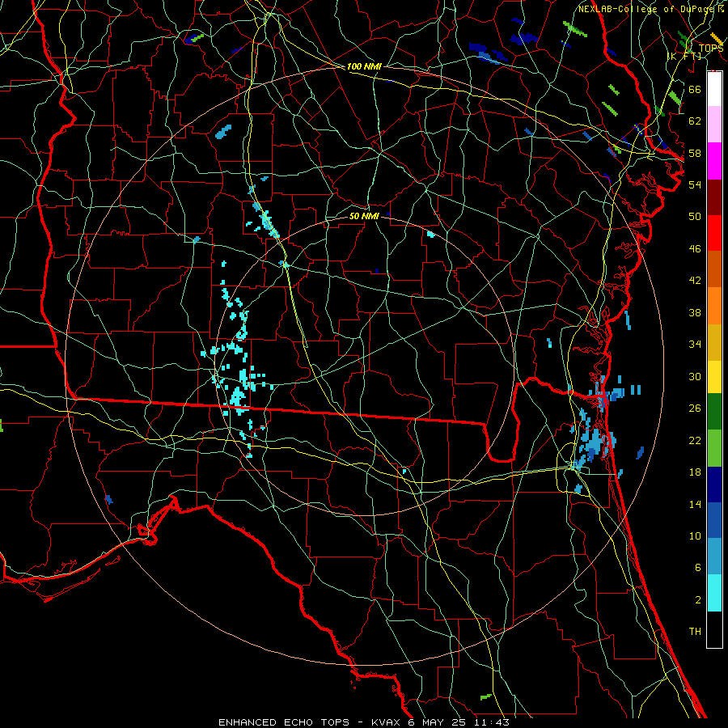Click the "TH" threshold legend label
Screen dimensions: 728x728
pyautogui.click(x=695, y=632)
